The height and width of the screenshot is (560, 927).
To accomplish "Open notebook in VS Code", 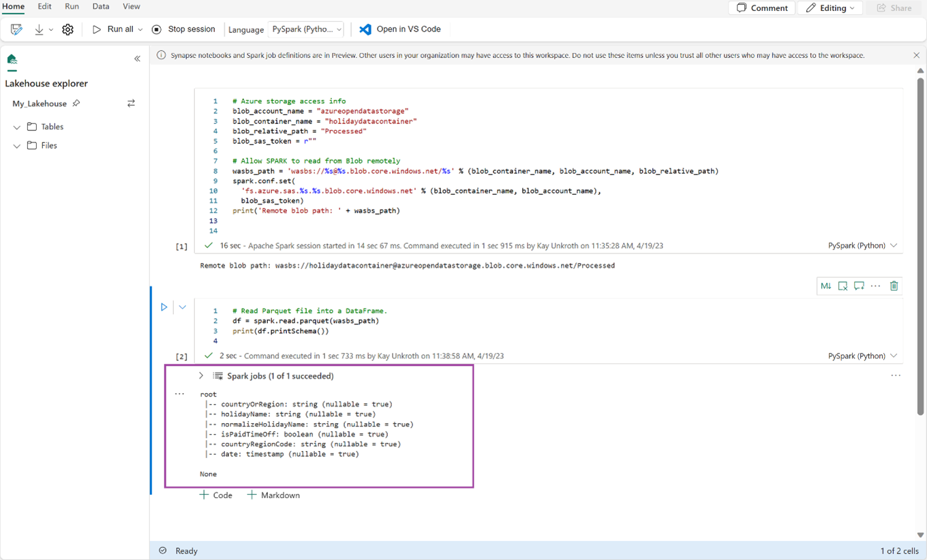I will (x=400, y=29).
